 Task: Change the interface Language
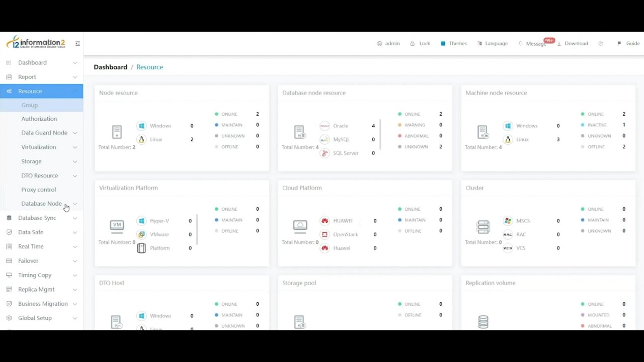[493, 44]
